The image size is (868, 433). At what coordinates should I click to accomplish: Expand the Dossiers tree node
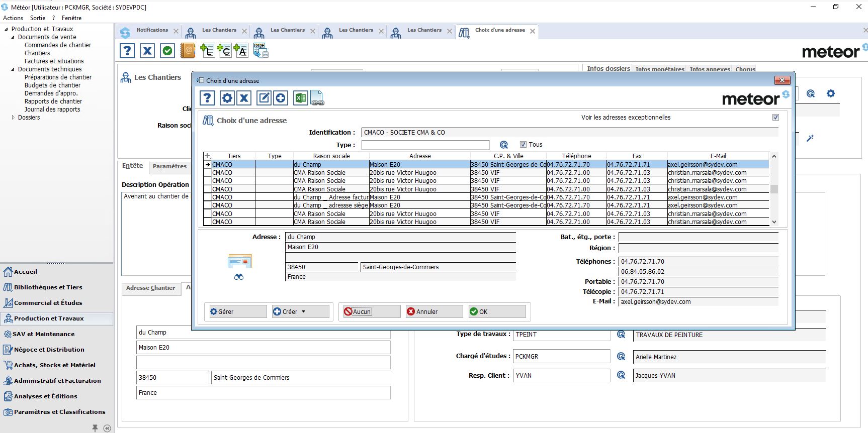(13, 118)
